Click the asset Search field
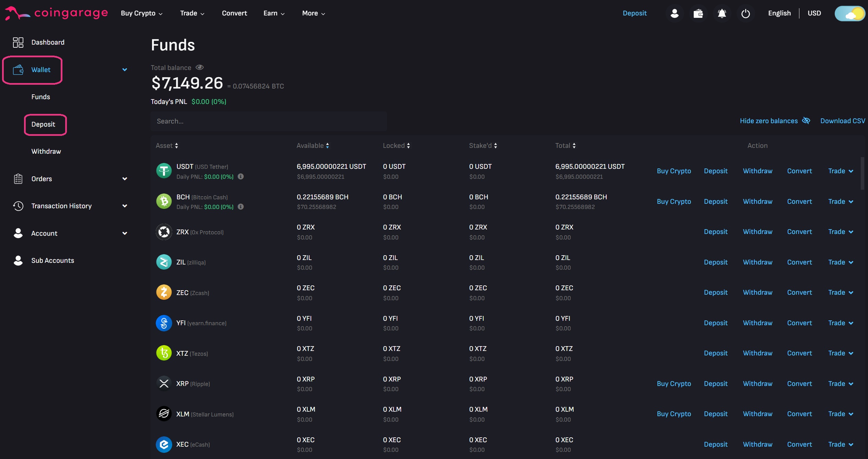868x459 pixels. (269, 121)
